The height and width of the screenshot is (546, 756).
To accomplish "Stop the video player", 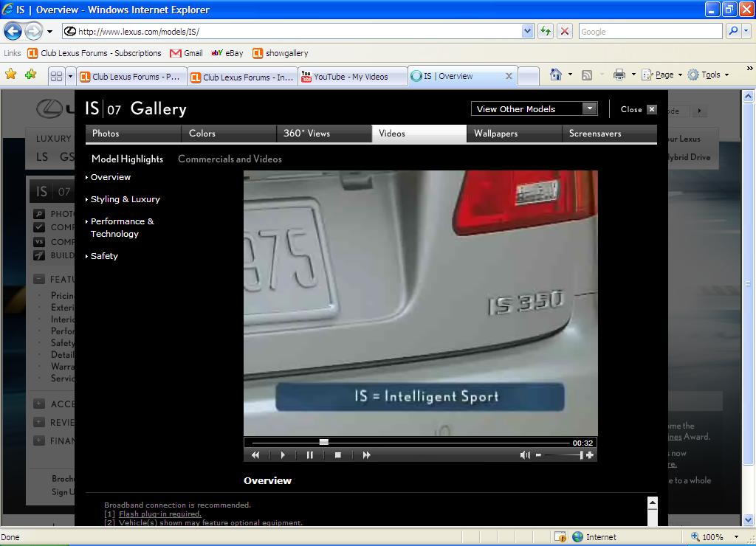I will pos(337,455).
